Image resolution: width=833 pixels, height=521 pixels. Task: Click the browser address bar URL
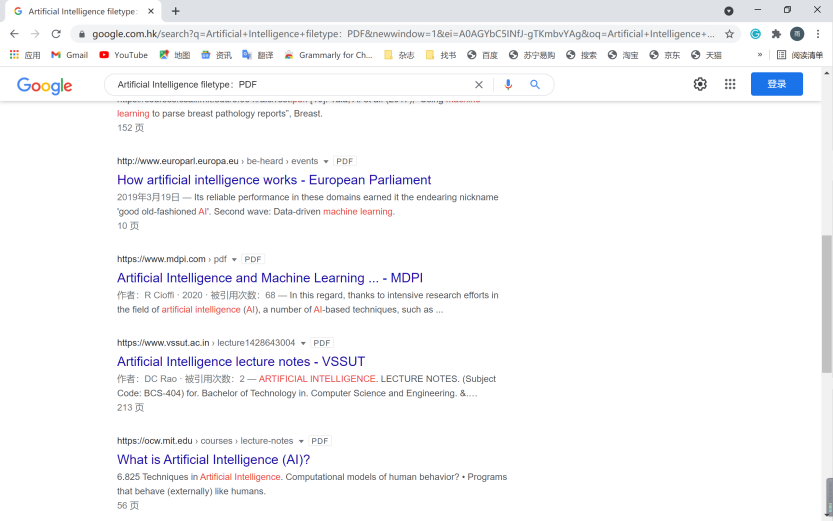pyautogui.click(x=403, y=34)
